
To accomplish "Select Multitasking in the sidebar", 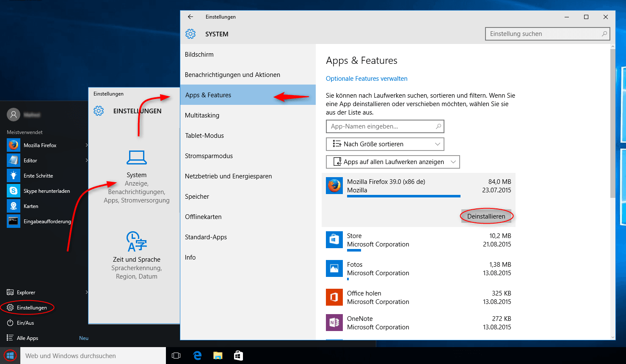I will tap(248, 115).
